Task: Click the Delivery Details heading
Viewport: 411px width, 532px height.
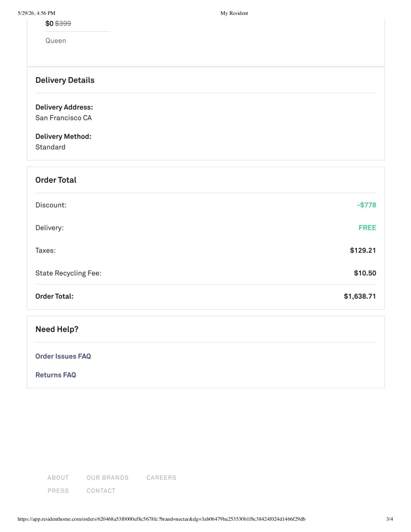Action: (x=65, y=80)
